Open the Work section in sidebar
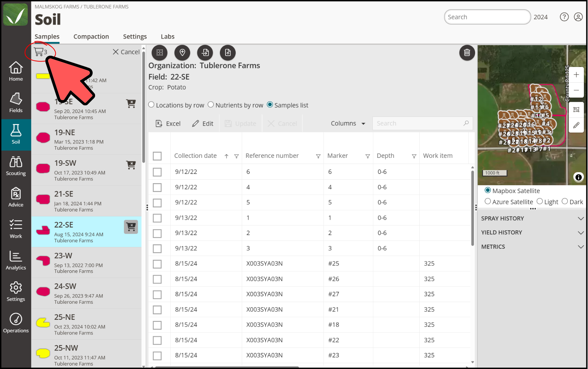The height and width of the screenshot is (369, 588). point(16,229)
